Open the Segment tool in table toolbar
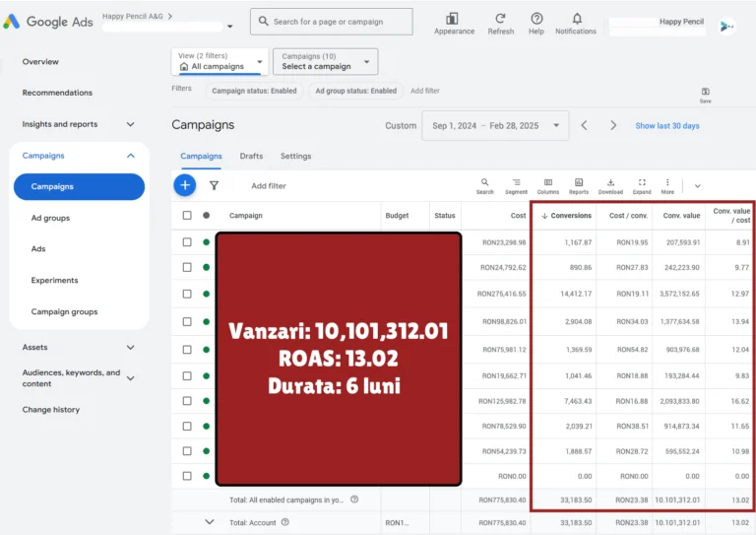756x535 pixels. (x=516, y=183)
